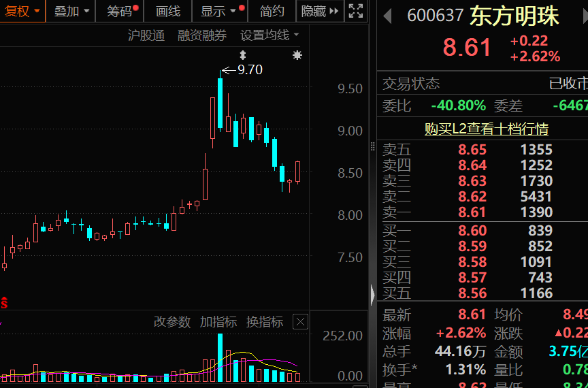Select the 沪股通 tab
The image size is (588, 388).
click(x=146, y=35)
